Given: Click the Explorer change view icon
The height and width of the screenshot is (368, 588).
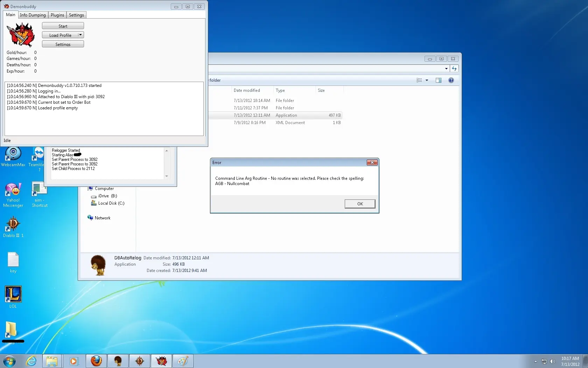Looking at the screenshot, I should (419, 80).
